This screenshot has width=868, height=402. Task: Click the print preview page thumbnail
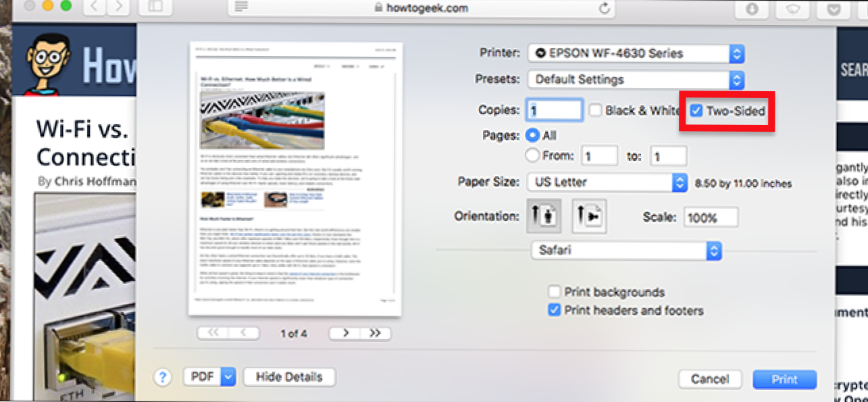coord(296,179)
